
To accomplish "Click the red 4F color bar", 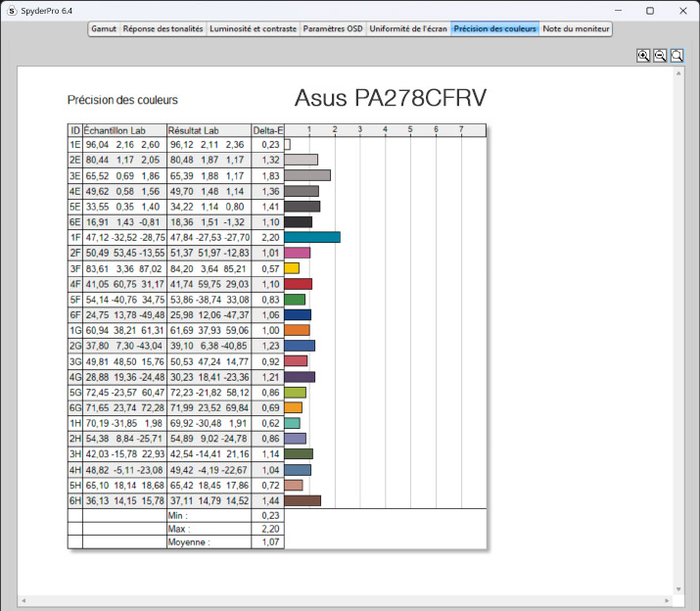I will click(299, 284).
